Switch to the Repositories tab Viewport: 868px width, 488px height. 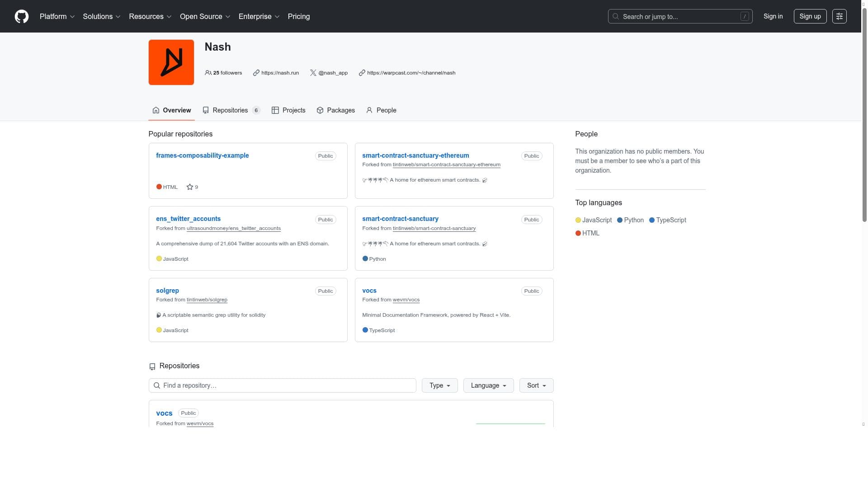[231, 110]
